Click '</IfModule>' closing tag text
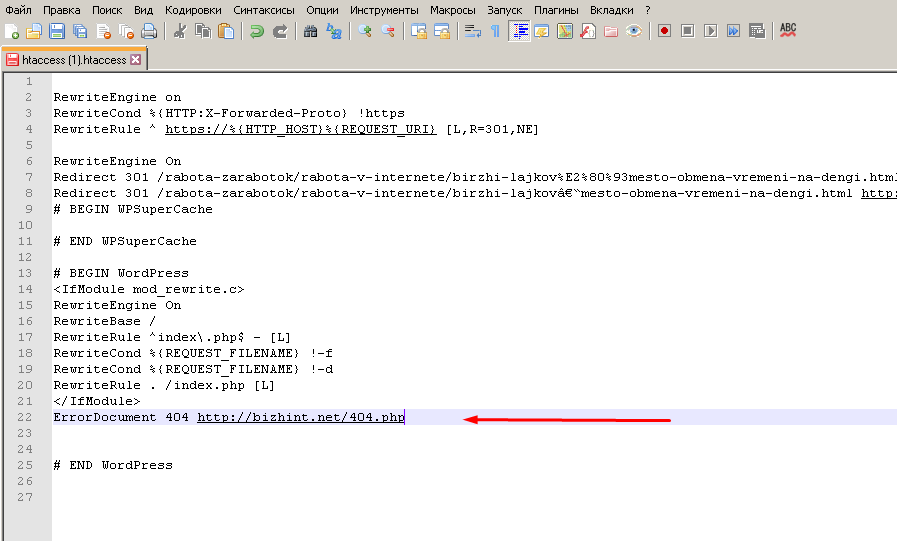 (97, 401)
